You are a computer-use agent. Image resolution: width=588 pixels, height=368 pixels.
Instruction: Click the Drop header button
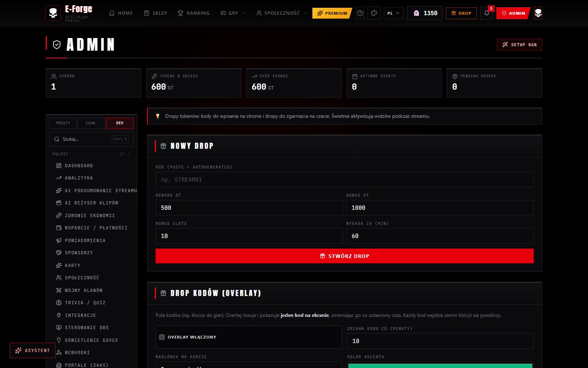pyautogui.click(x=461, y=13)
